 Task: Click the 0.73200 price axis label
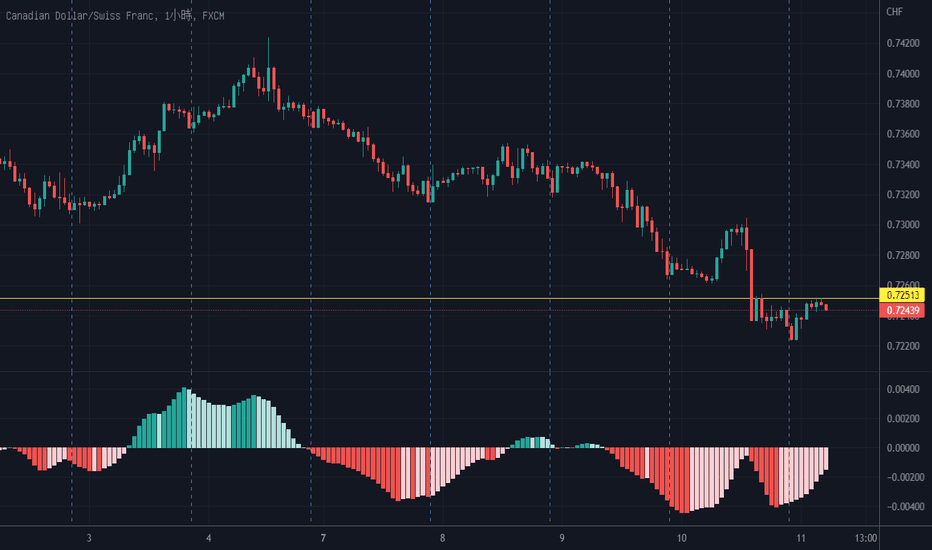pyautogui.click(x=902, y=195)
